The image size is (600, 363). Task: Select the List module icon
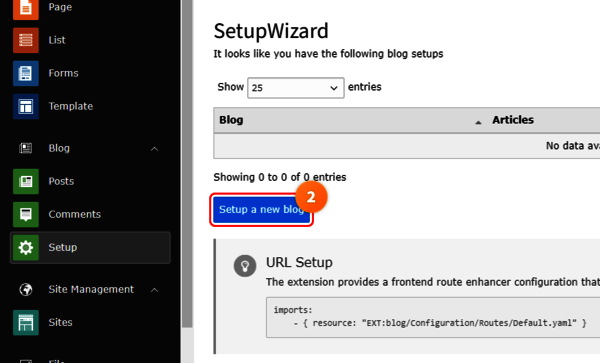pos(26,40)
